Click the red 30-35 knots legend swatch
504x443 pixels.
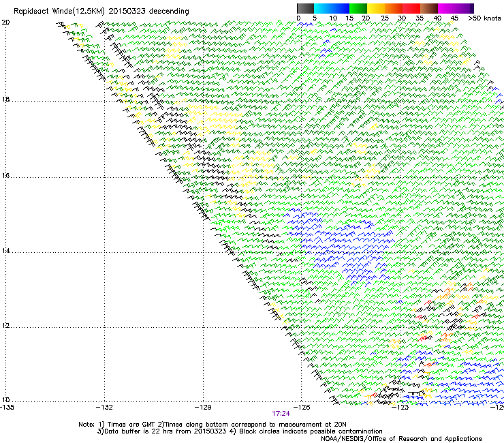411,8
